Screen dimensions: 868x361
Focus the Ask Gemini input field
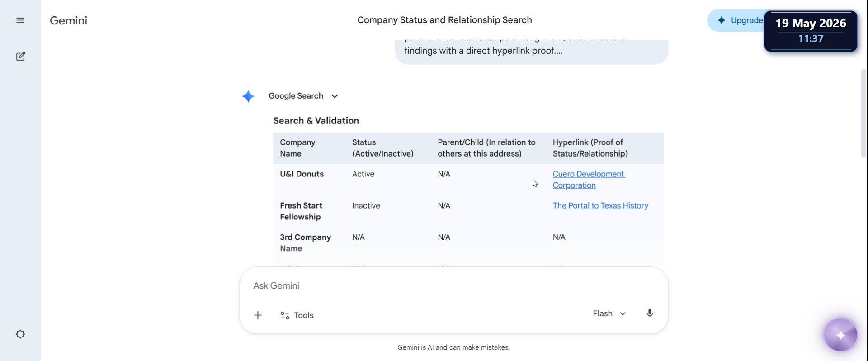(453, 286)
